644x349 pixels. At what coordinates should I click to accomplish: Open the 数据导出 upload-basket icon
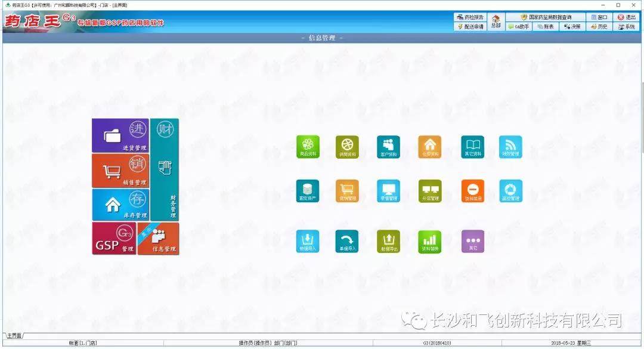[388, 241]
